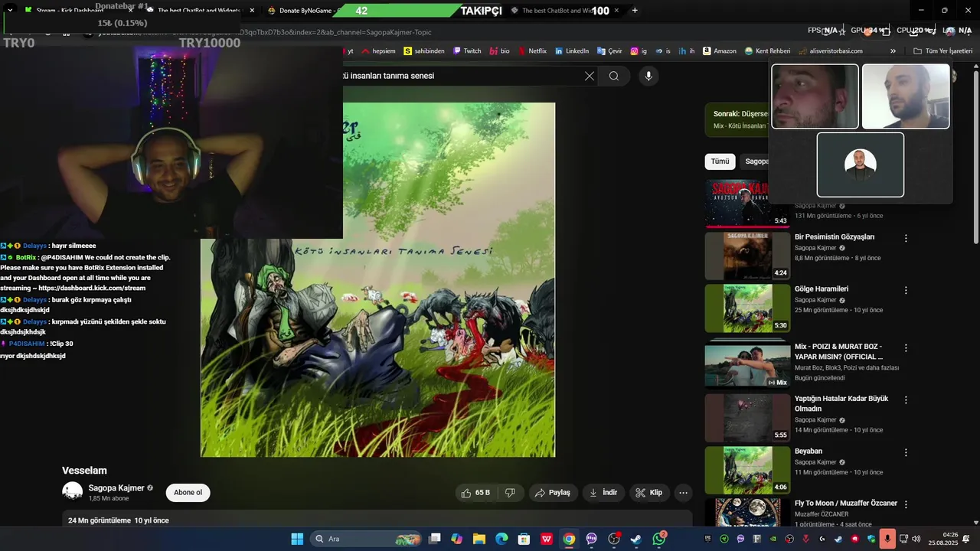Open the LinkedIn bookmark
Viewport: 980px width, 551px height.
coord(572,51)
